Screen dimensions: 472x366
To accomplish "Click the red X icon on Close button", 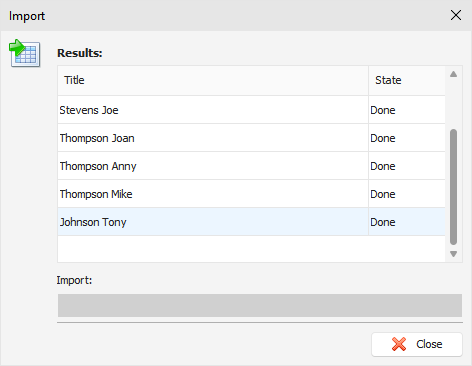I will (x=399, y=344).
